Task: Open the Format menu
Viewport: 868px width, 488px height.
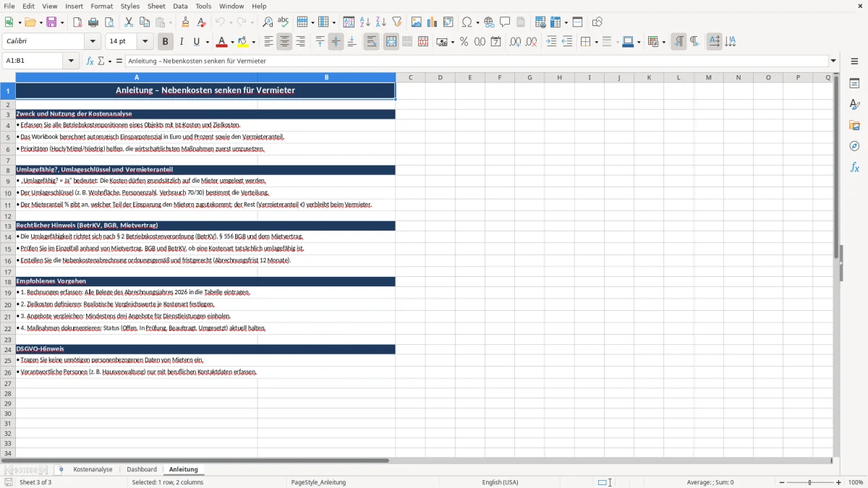Action: point(101,6)
